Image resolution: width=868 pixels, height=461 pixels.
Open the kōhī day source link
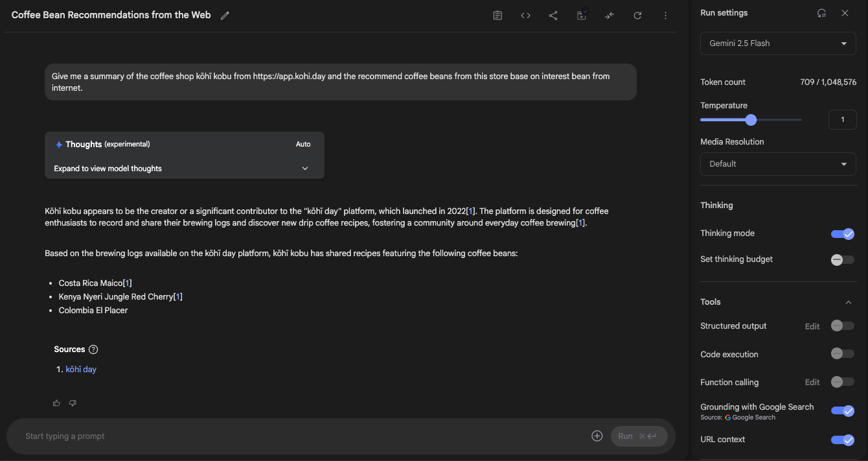[81, 370]
